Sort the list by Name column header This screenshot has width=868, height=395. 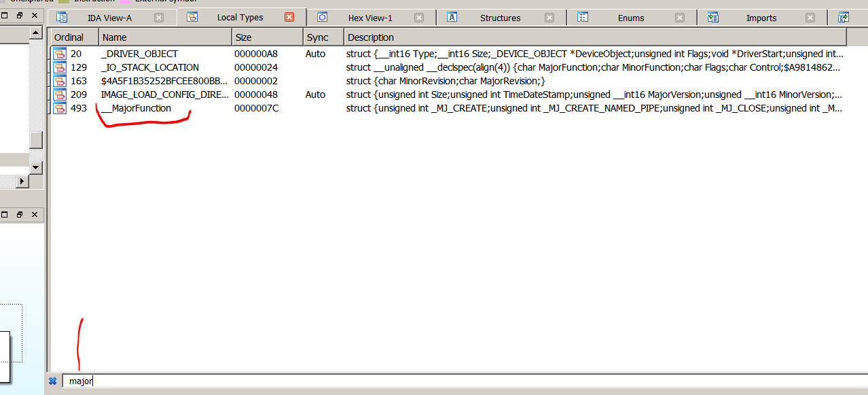(x=164, y=37)
